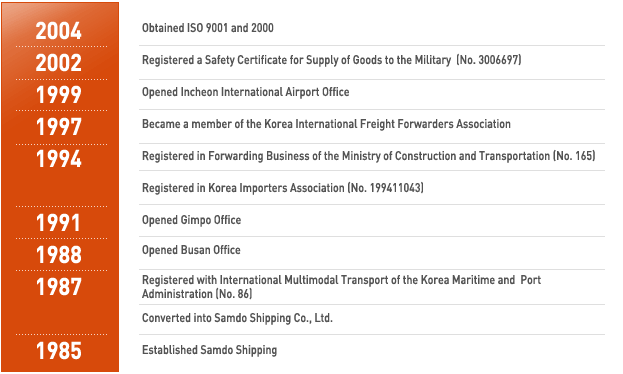Select 'Opened Busan Office' entry
Image resolution: width=623 pixels, height=374 pixels.
(x=191, y=250)
